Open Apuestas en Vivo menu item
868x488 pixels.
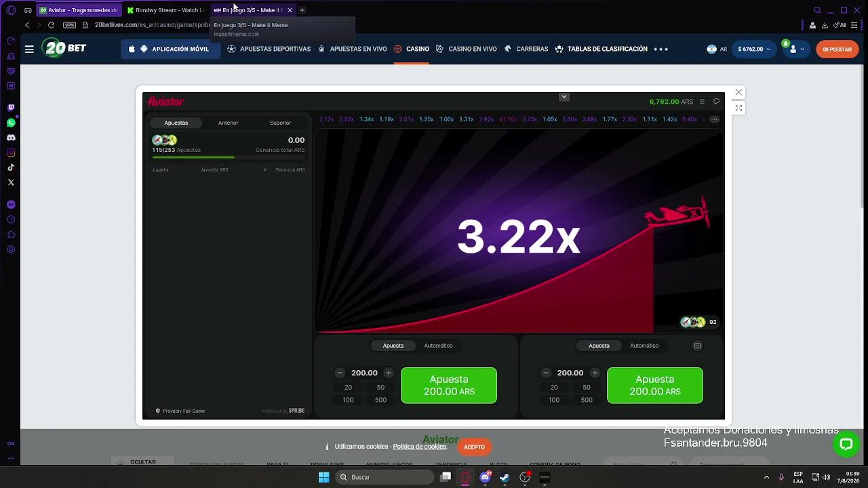tap(353, 49)
